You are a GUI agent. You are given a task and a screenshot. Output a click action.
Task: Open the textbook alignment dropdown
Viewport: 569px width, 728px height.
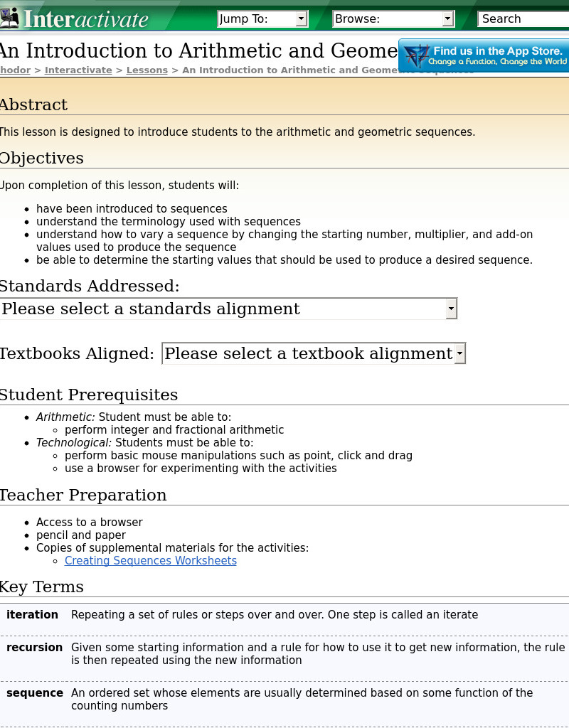click(459, 353)
